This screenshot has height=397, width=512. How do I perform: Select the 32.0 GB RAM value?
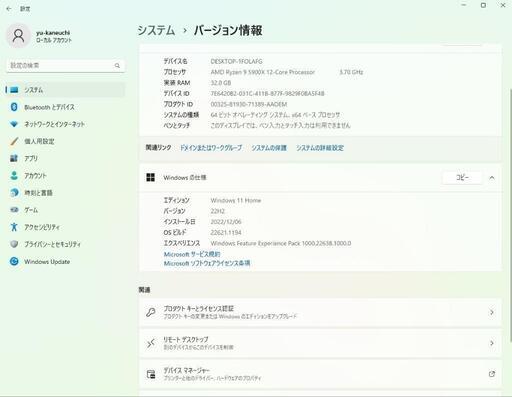click(221, 83)
